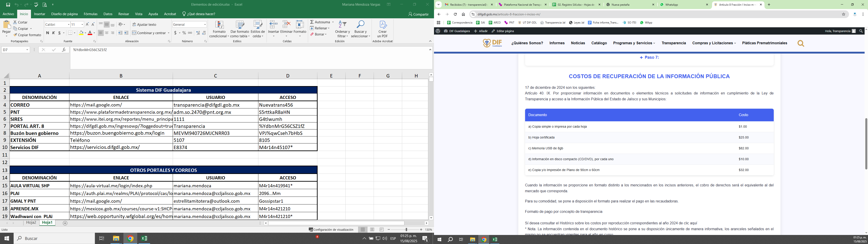
Task: Save the workbook with the floppy disk icon
Action: pos(8,5)
